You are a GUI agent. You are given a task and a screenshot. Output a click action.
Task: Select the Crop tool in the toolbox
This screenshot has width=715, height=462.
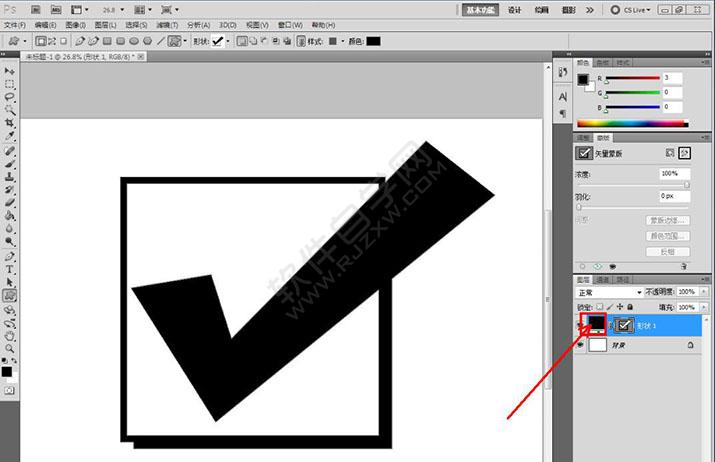(10, 122)
